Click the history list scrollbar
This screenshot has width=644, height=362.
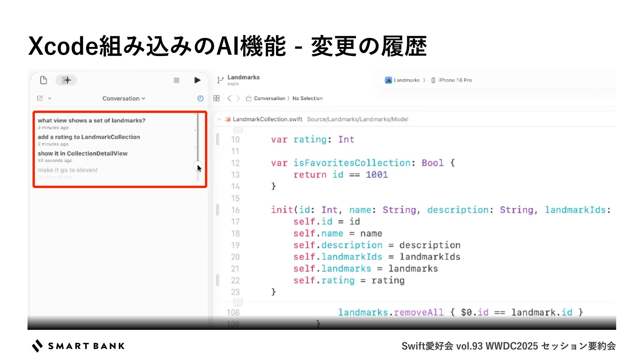tap(198, 147)
